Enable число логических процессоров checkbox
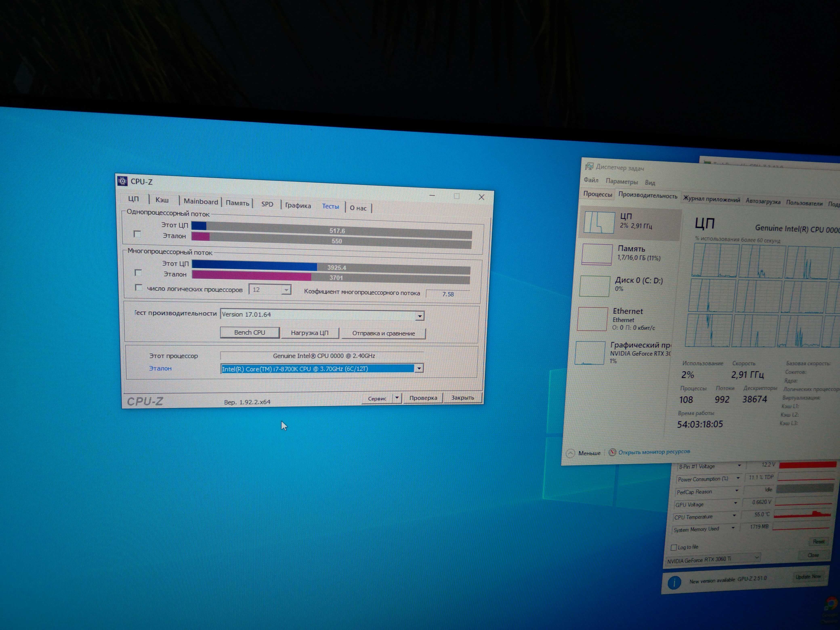 tap(139, 288)
